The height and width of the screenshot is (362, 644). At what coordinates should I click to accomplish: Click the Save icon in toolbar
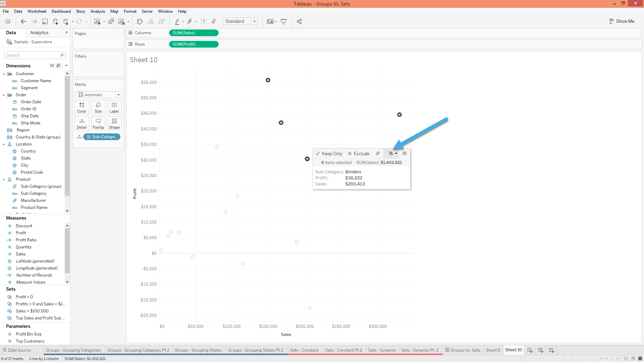pos(45,21)
